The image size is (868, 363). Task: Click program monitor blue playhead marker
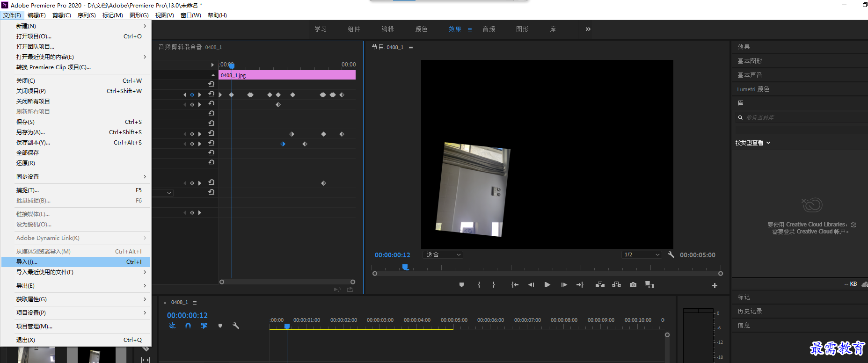[x=405, y=267]
